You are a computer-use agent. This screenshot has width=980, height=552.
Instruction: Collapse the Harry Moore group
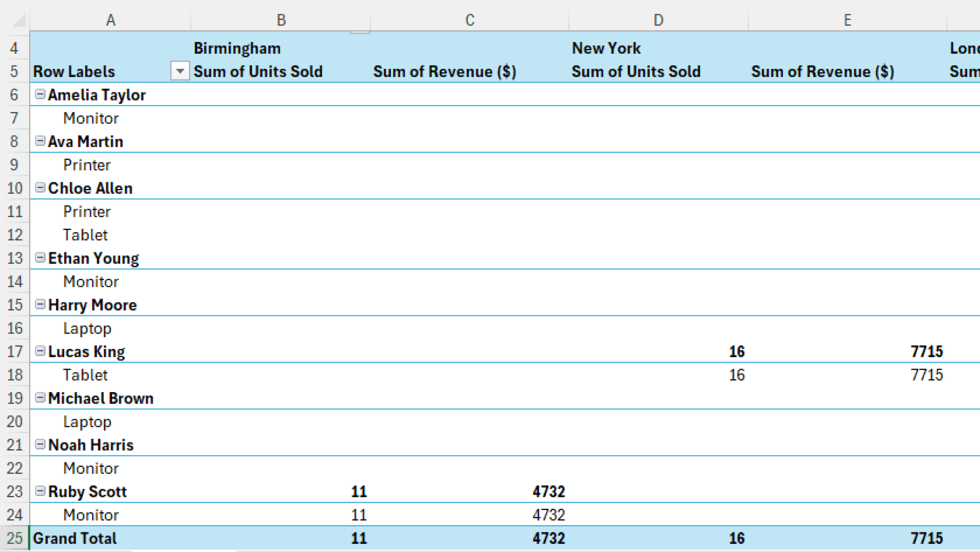point(40,304)
